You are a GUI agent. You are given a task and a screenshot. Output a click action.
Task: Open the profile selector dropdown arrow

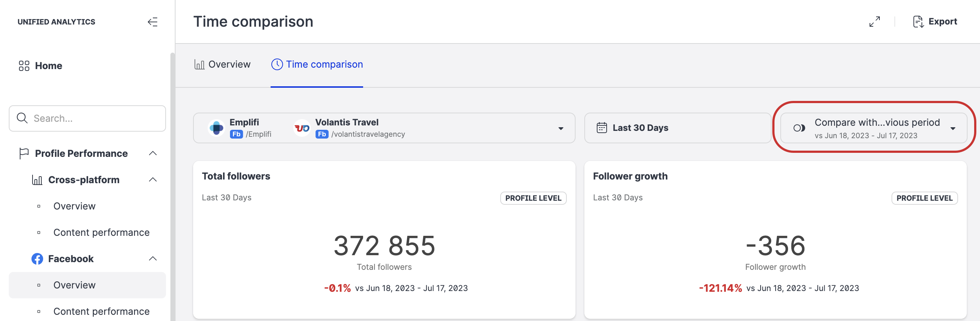(560, 129)
